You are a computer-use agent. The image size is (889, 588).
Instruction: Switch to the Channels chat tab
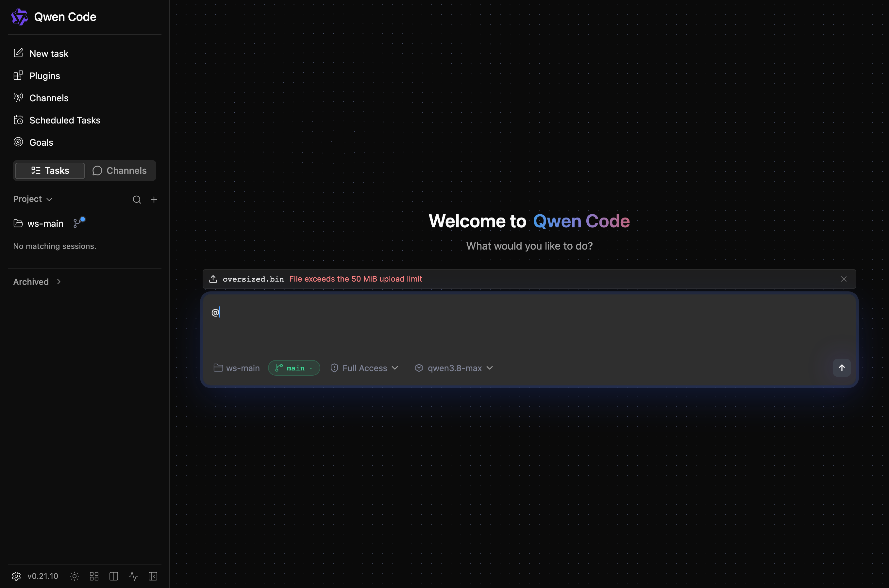[x=120, y=171]
